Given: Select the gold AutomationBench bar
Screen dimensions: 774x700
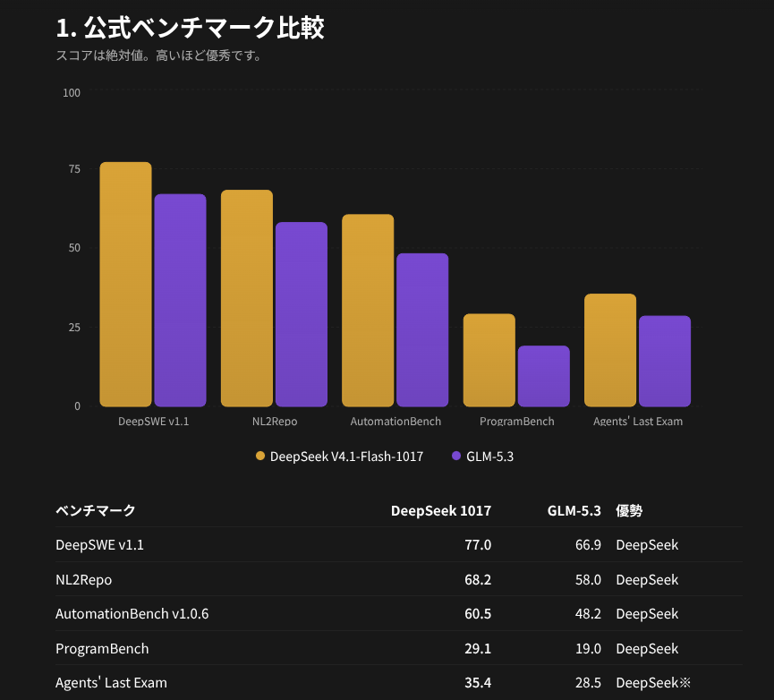Looking at the screenshot, I should tap(369, 311).
